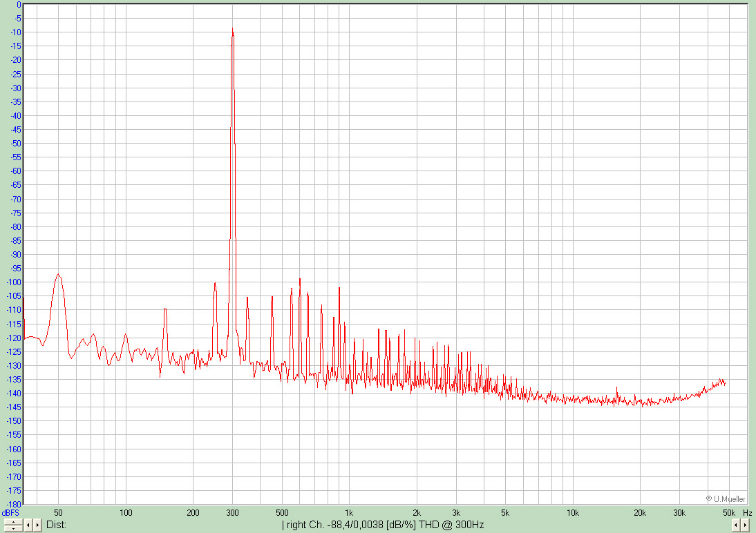Click the down spinner arrow beside Dist

click(13, 528)
